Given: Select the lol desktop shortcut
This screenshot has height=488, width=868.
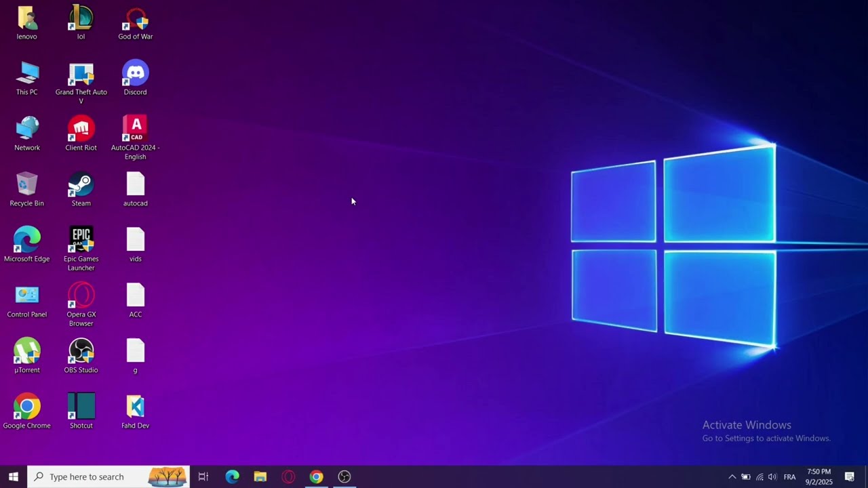Looking at the screenshot, I should (x=81, y=23).
